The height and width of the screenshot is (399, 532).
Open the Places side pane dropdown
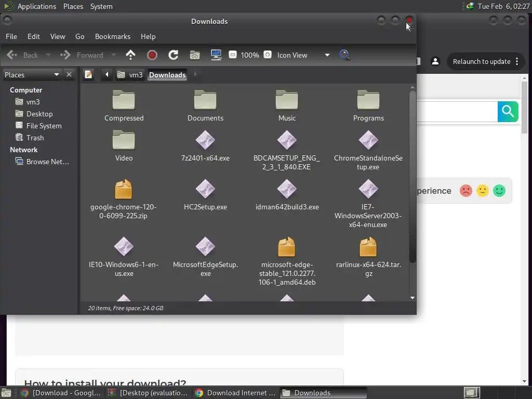pos(32,75)
